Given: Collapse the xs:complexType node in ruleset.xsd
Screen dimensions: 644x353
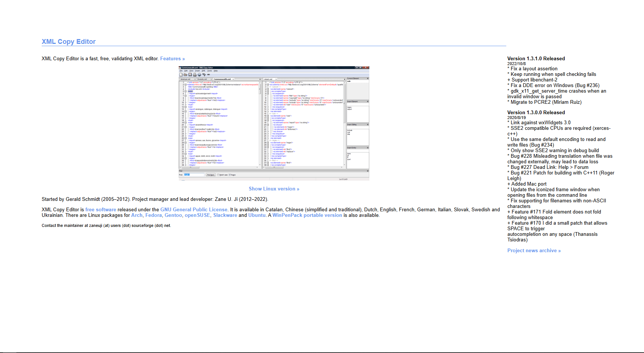Looking at the screenshot, I should pos(268,91).
